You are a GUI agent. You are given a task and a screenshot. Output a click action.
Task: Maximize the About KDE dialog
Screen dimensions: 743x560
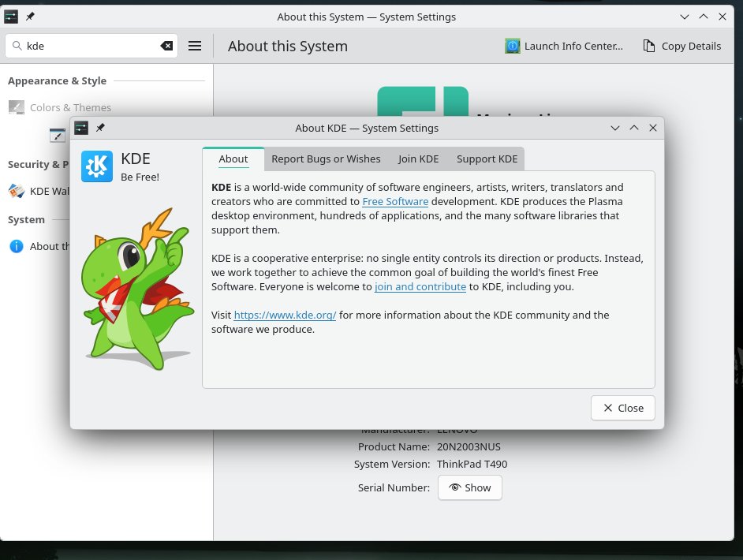coord(634,128)
